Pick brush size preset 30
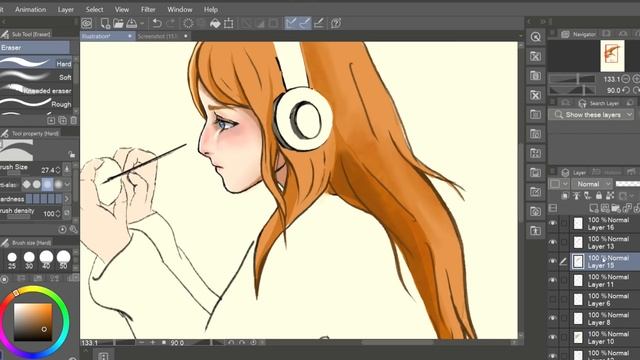Viewport: 640px width, 360px height. pyautogui.click(x=29, y=260)
